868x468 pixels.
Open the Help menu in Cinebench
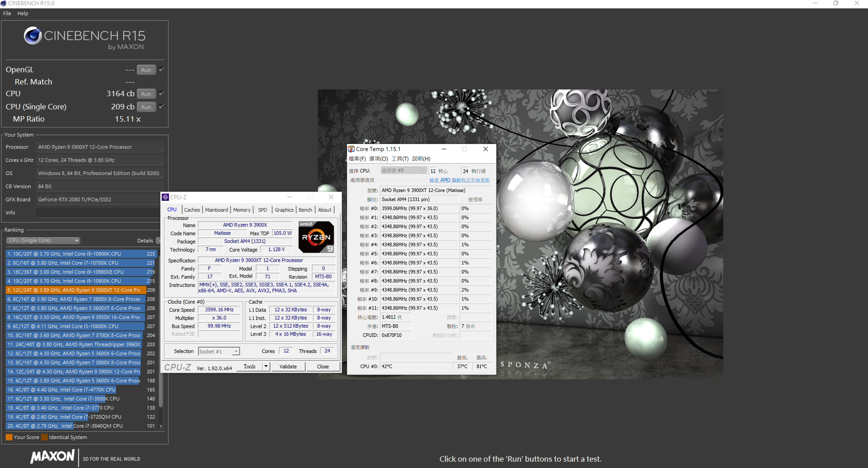tap(23, 13)
